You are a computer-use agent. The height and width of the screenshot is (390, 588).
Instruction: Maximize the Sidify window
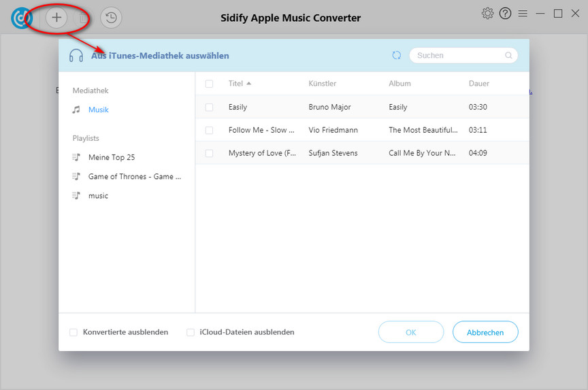click(558, 14)
